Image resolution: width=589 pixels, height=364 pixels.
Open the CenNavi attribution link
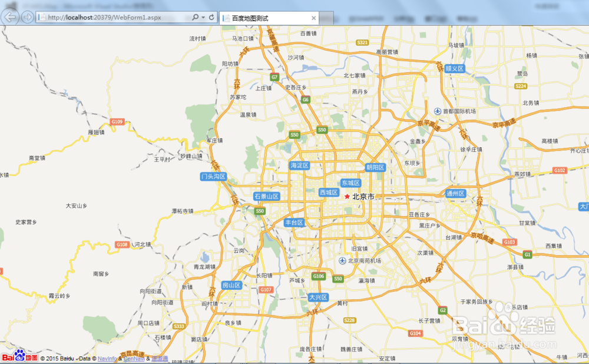(134, 358)
